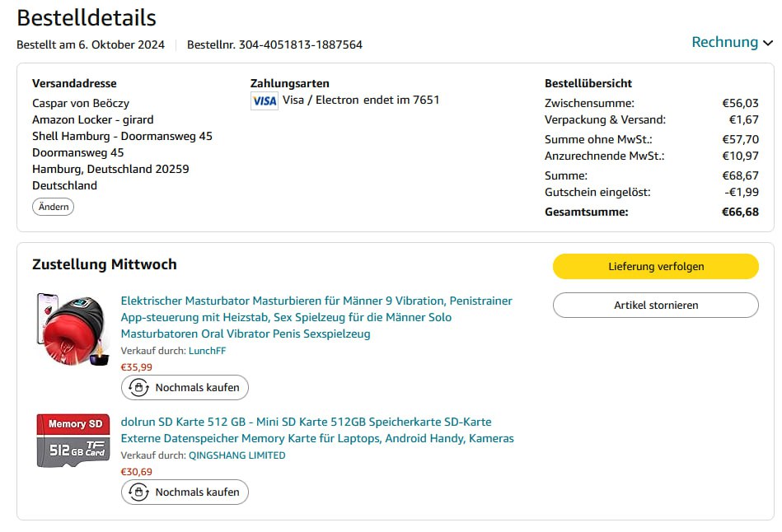Click the Bestelldetails page heading
This screenshot has width=782, height=532.
pyautogui.click(x=87, y=18)
